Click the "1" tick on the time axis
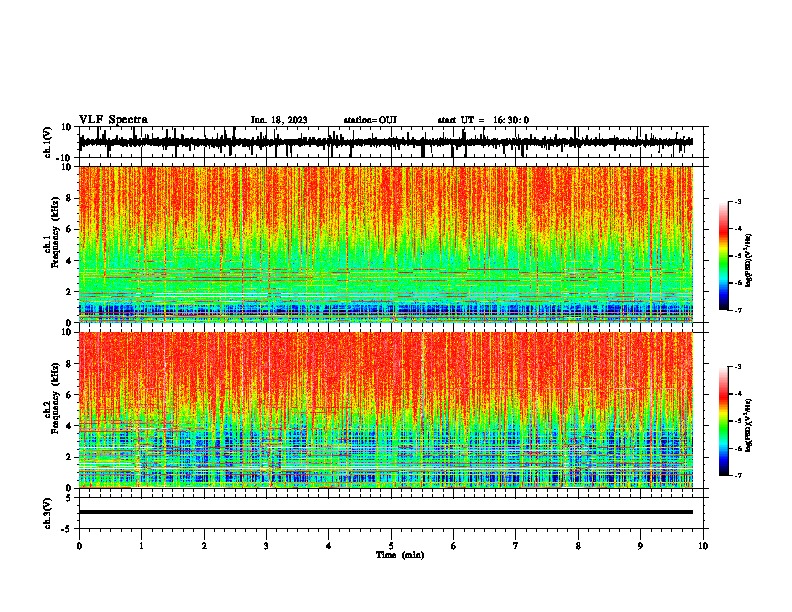Image resolution: width=792 pixels, height=612 pixels. coord(141,546)
